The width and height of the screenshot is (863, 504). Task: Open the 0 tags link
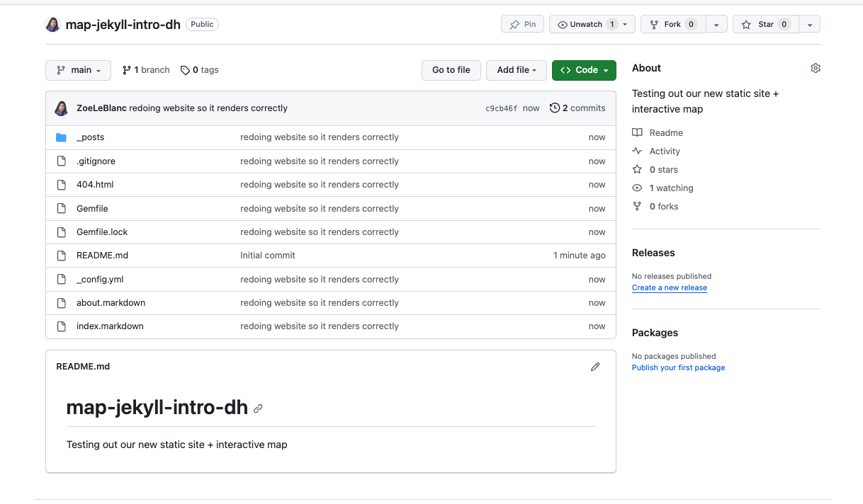tap(200, 70)
